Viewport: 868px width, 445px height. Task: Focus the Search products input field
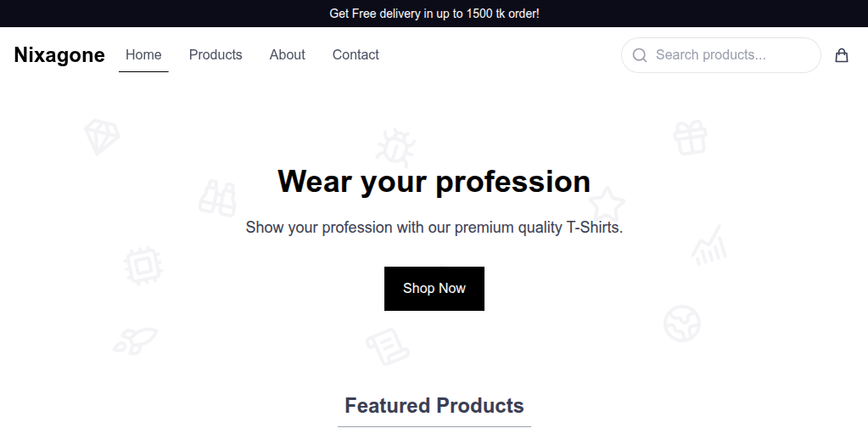click(x=730, y=55)
